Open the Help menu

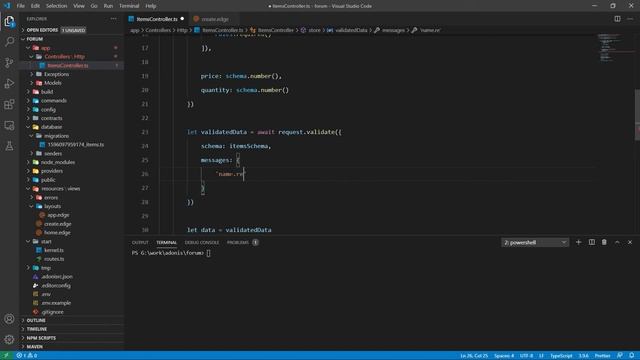click(151, 6)
